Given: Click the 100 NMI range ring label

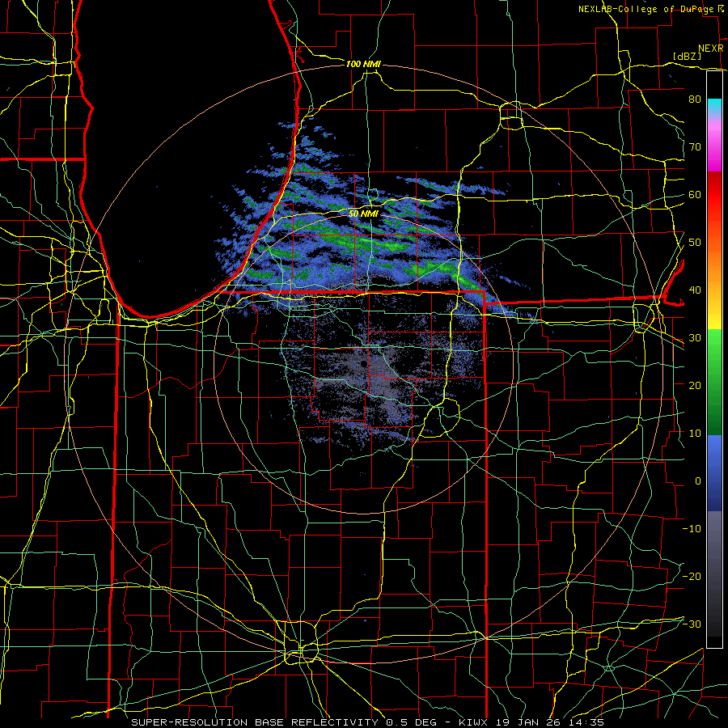Looking at the screenshot, I should click(x=363, y=64).
